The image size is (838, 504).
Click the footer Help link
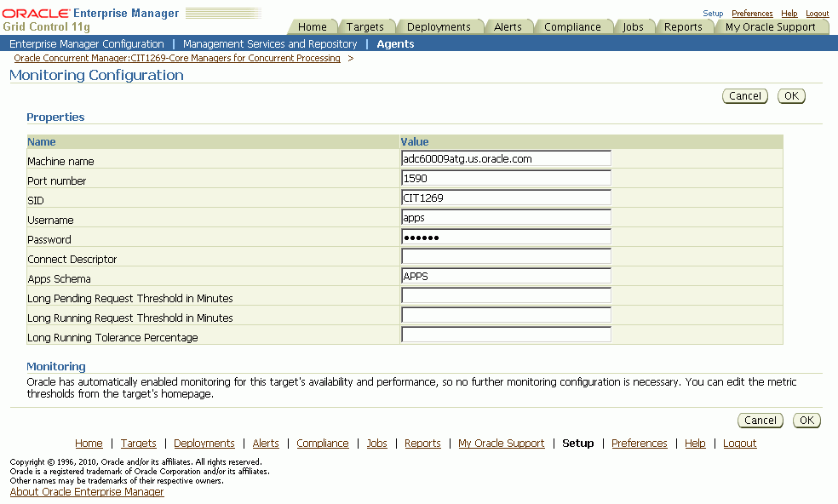(x=695, y=443)
